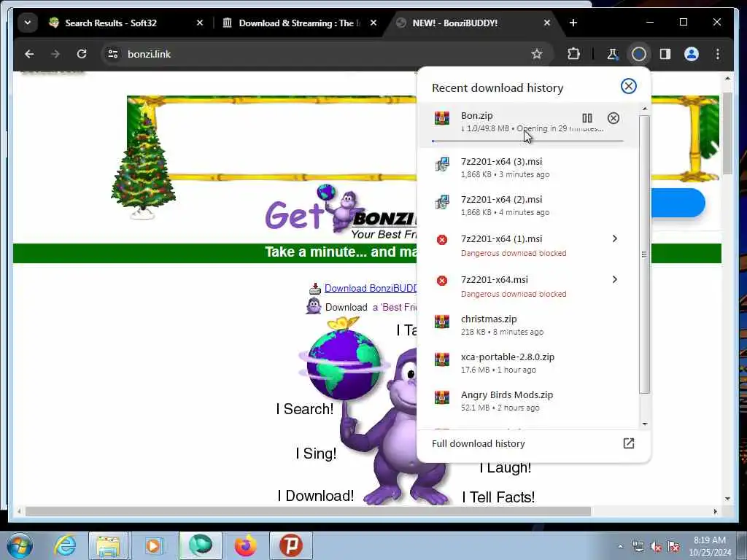Click christmas.zip WinRAR archive icon
This screenshot has height=560, width=747.
[x=441, y=322]
